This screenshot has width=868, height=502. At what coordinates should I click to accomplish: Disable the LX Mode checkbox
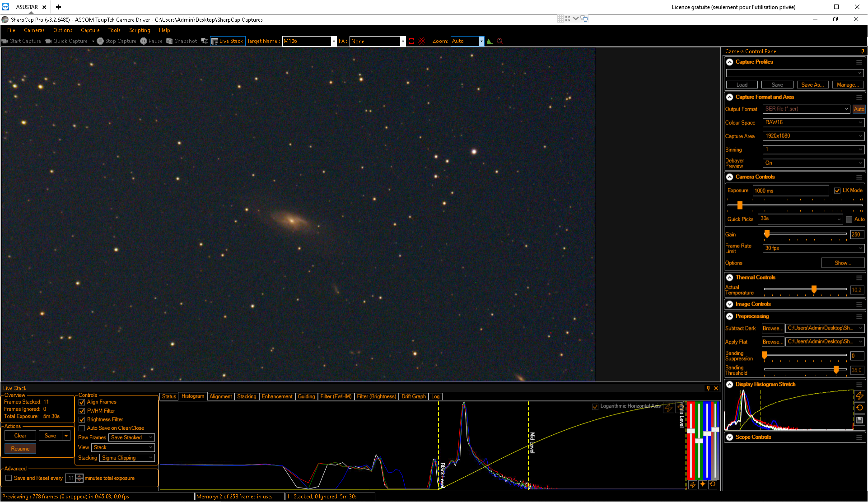[x=837, y=191]
